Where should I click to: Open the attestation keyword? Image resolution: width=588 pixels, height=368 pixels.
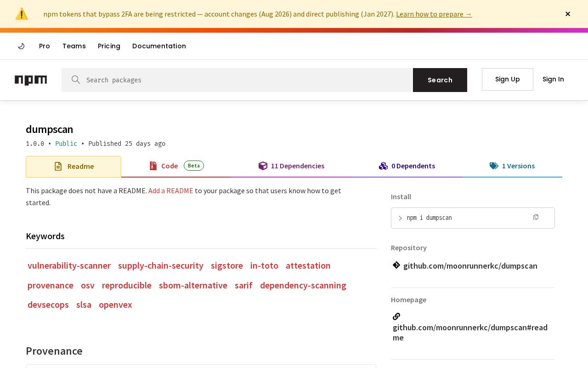308,265
